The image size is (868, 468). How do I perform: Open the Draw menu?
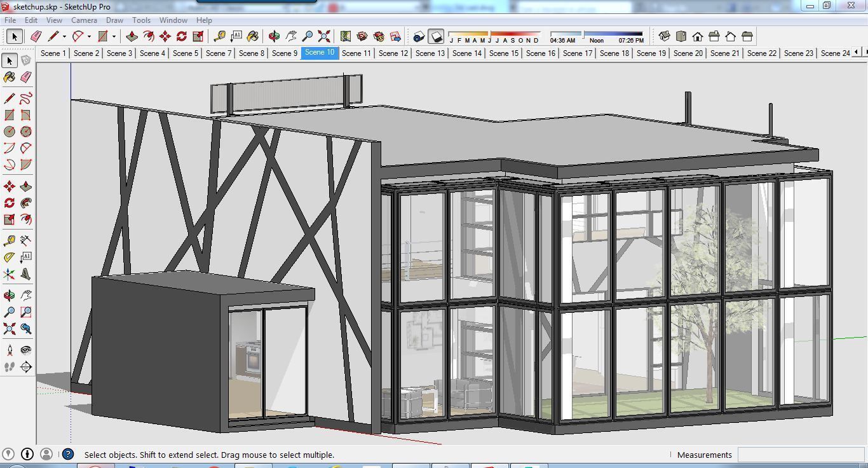(114, 20)
